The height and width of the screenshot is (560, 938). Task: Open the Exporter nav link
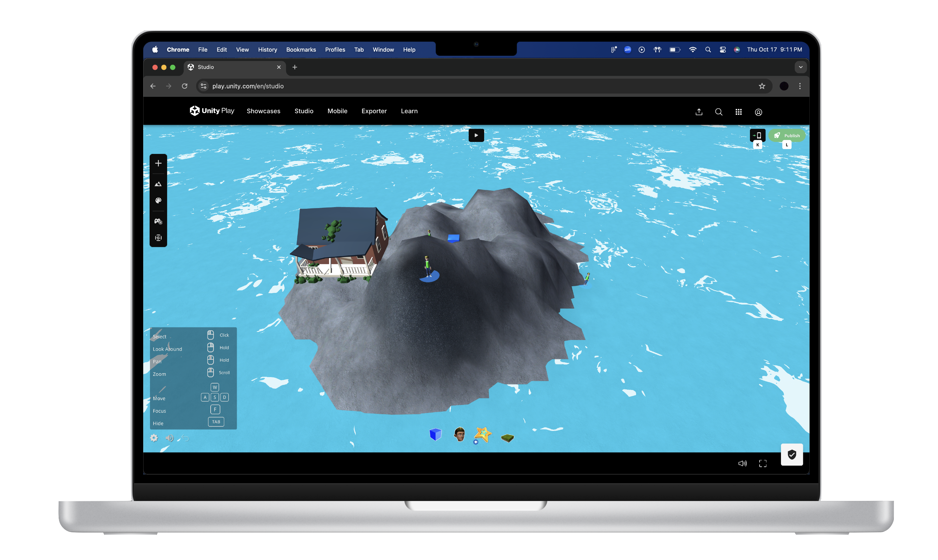(x=374, y=111)
